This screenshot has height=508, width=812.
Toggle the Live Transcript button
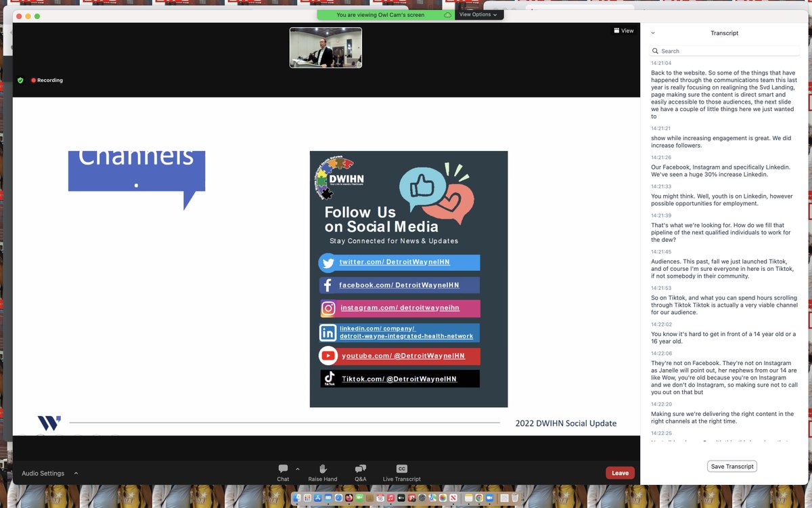[x=402, y=472]
